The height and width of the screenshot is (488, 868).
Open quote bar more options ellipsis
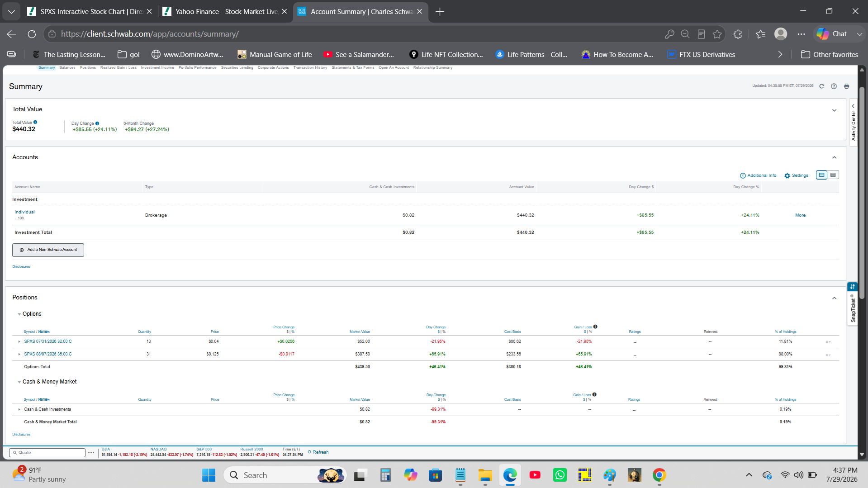[x=91, y=453]
